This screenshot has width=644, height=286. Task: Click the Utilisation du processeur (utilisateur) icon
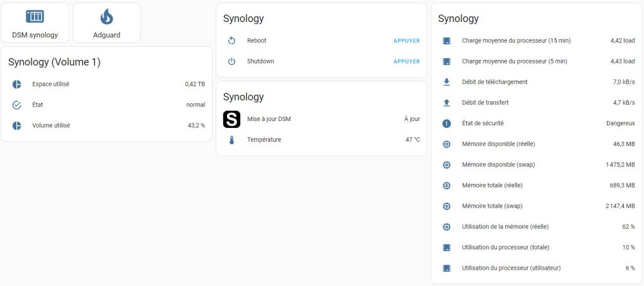(447, 268)
